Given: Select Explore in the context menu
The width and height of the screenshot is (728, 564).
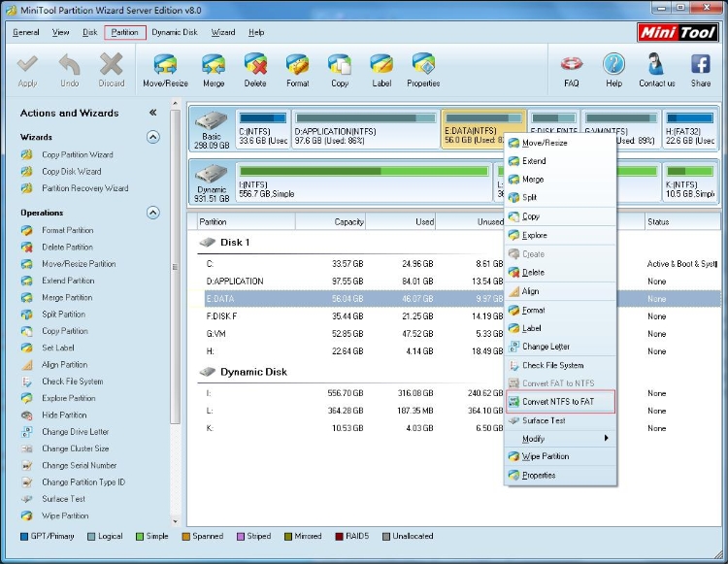Looking at the screenshot, I should (560, 235).
